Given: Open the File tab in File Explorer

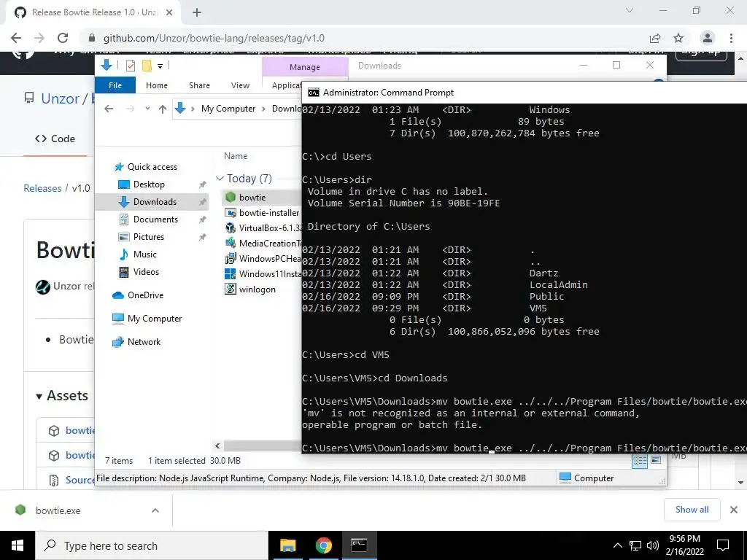Looking at the screenshot, I should pyautogui.click(x=115, y=85).
